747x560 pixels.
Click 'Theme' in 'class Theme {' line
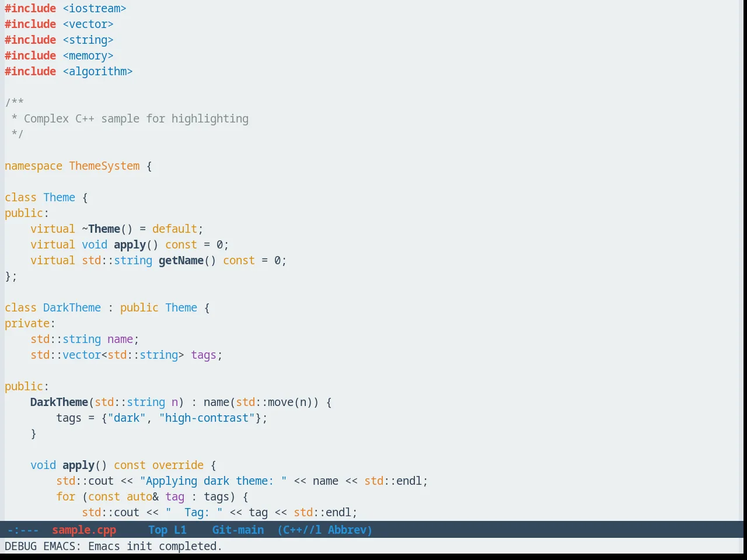(x=59, y=197)
